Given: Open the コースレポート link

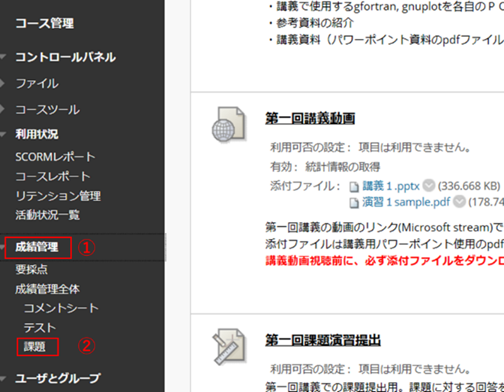Looking at the screenshot, I should pyautogui.click(x=53, y=176).
